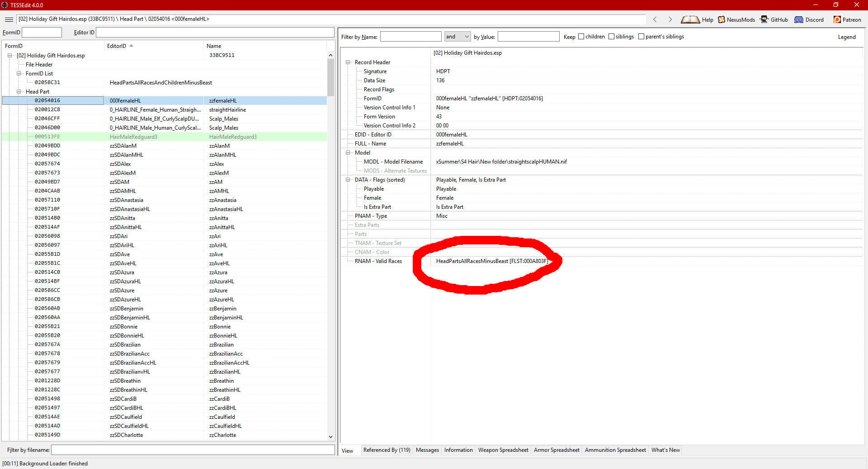
Task: Open the and/or filter dropdown
Action: tap(457, 37)
